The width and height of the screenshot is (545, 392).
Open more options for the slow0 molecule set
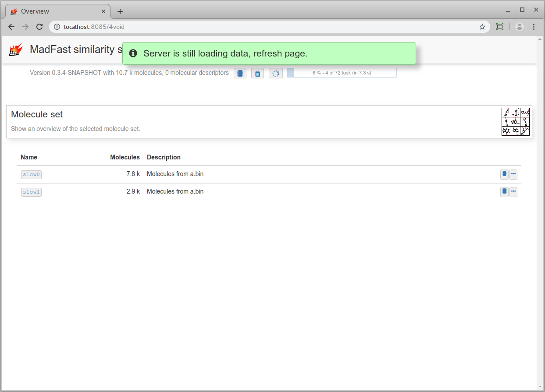pos(513,174)
